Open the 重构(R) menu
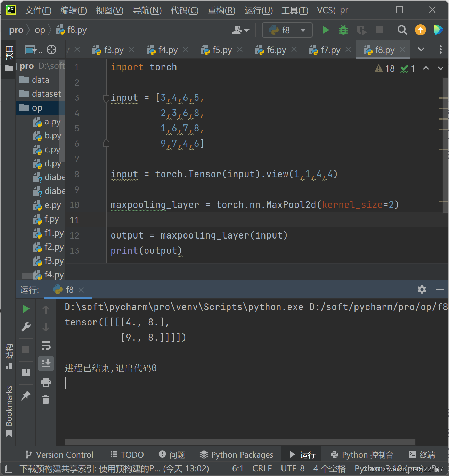The width and height of the screenshot is (449, 476). click(x=221, y=10)
